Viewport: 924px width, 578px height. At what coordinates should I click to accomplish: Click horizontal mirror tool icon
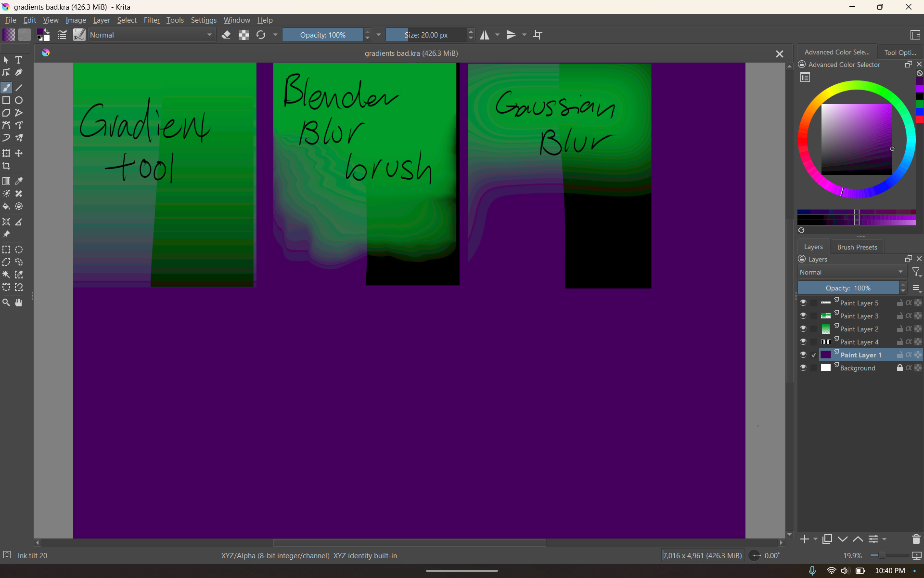click(485, 35)
